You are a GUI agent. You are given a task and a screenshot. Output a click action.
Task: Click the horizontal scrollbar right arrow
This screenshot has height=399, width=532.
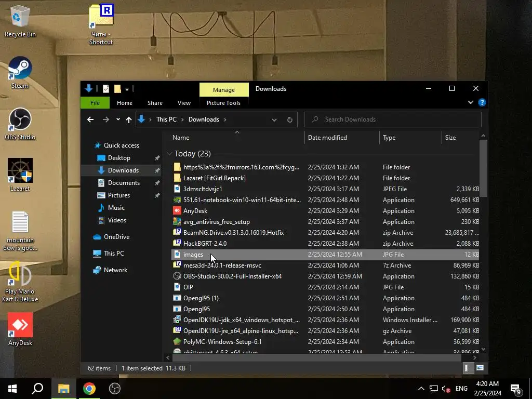click(x=475, y=357)
